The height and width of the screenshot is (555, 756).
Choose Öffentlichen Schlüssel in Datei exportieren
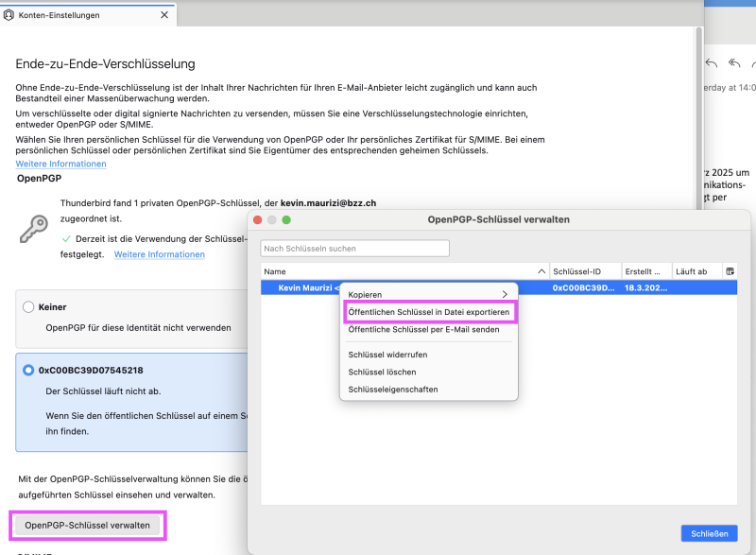[428, 312]
